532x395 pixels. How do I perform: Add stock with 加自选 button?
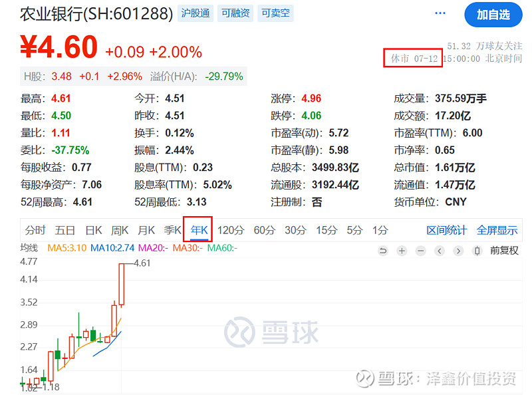pos(493,15)
